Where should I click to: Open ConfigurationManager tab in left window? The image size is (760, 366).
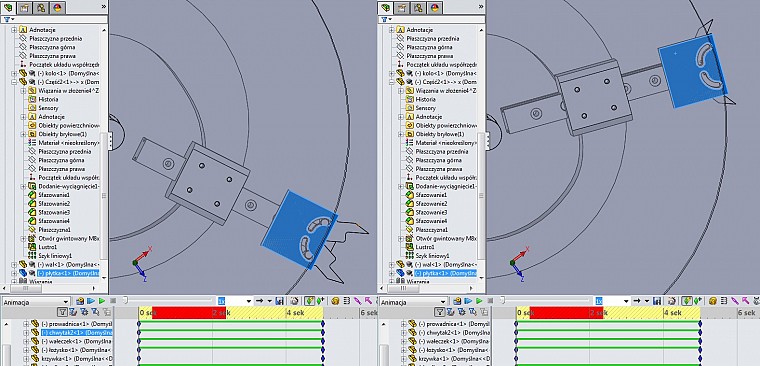click(x=42, y=7)
